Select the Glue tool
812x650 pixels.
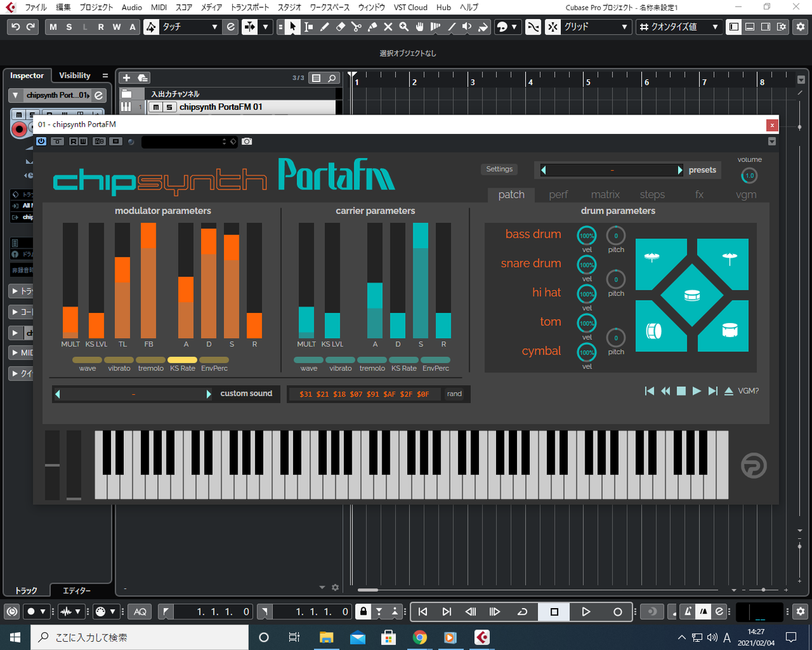click(372, 27)
